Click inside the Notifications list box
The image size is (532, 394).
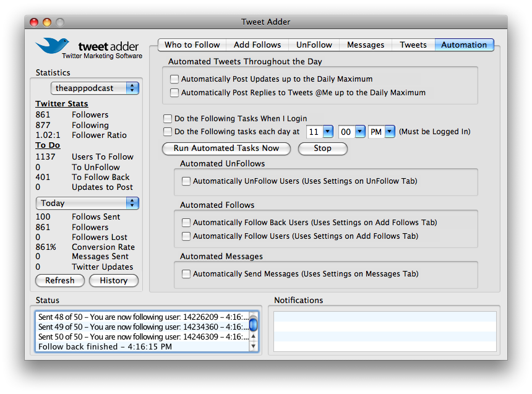point(385,332)
